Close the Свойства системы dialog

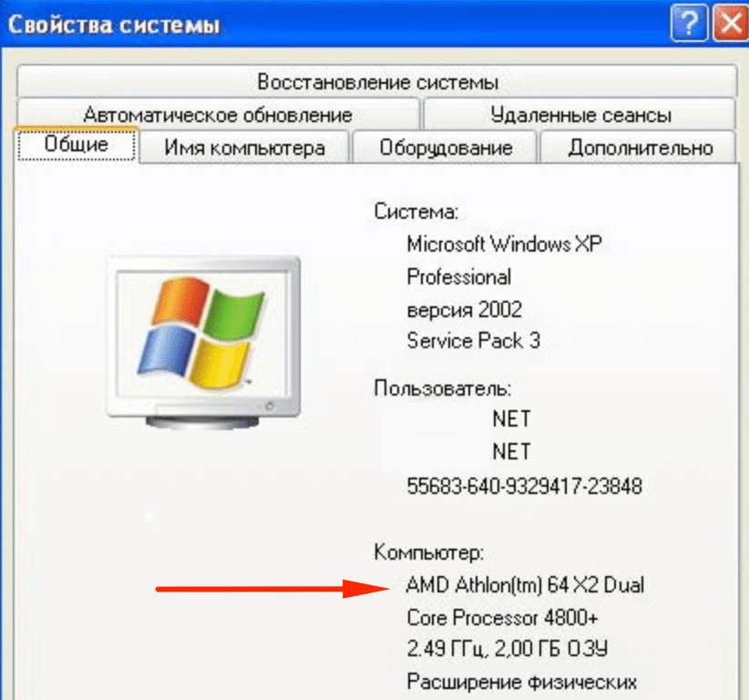[x=731, y=23]
